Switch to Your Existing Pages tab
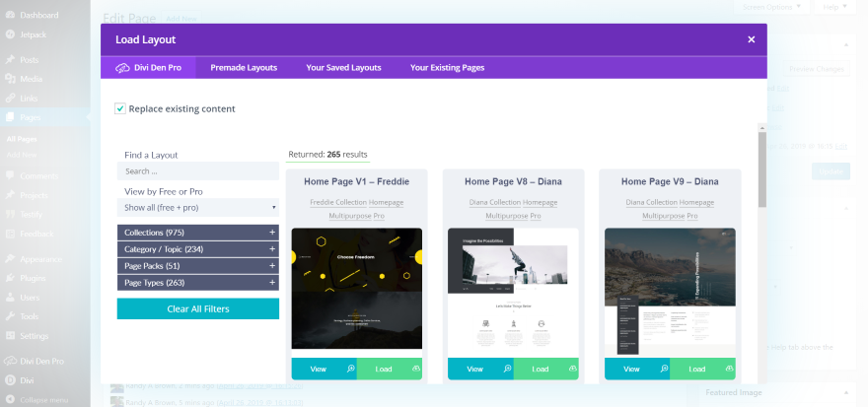This screenshot has width=868, height=407. pos(447,67)
